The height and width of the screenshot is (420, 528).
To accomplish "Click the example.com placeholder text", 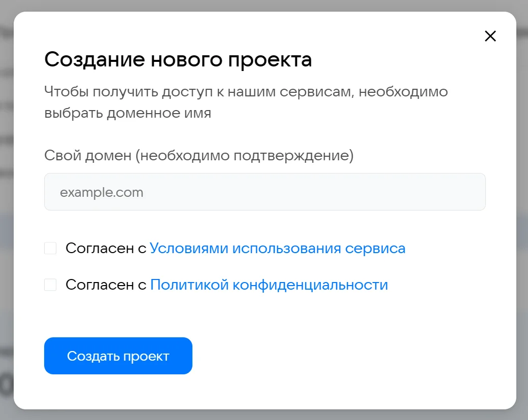I will [x=102, y=192].
